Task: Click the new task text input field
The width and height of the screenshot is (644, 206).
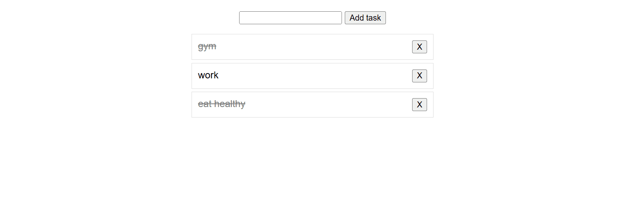Action: click(290, 18)
